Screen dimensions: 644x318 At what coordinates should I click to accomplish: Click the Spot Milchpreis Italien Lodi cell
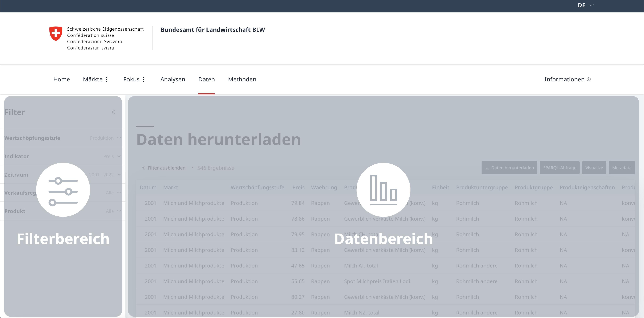tap(377, 281)
